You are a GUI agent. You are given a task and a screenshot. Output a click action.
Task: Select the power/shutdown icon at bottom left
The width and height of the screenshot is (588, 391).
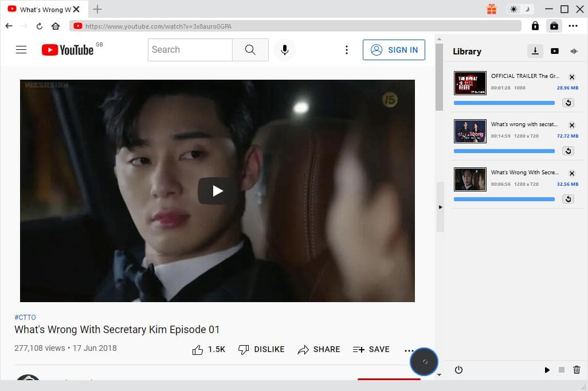pos(458,370)
